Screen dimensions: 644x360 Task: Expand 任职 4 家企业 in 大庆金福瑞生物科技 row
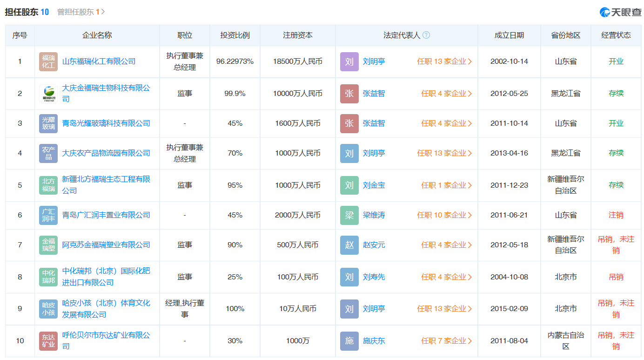(447, 94)
